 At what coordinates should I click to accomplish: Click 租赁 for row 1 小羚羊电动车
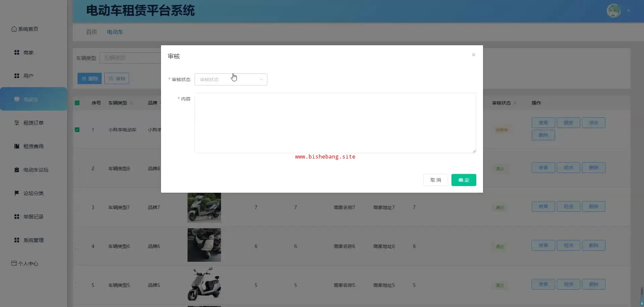[569, 123]
